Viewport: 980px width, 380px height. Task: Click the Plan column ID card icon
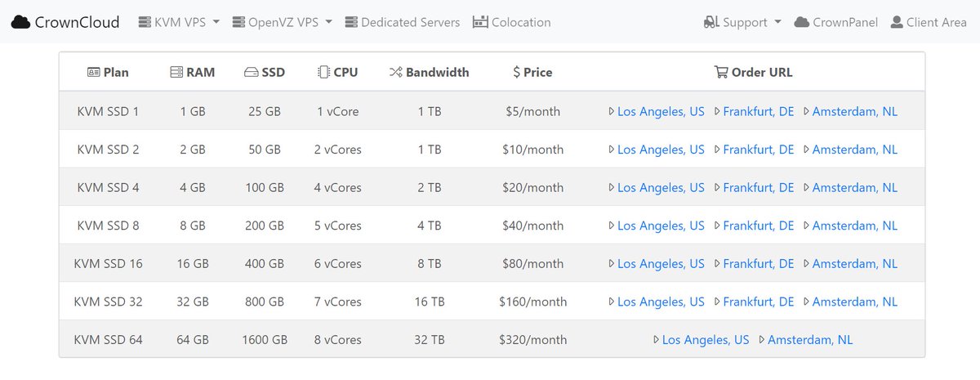[94, 72]
